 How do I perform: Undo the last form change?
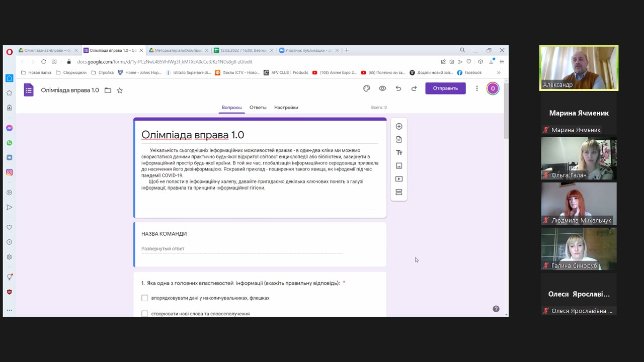click(x=398, y=88)
